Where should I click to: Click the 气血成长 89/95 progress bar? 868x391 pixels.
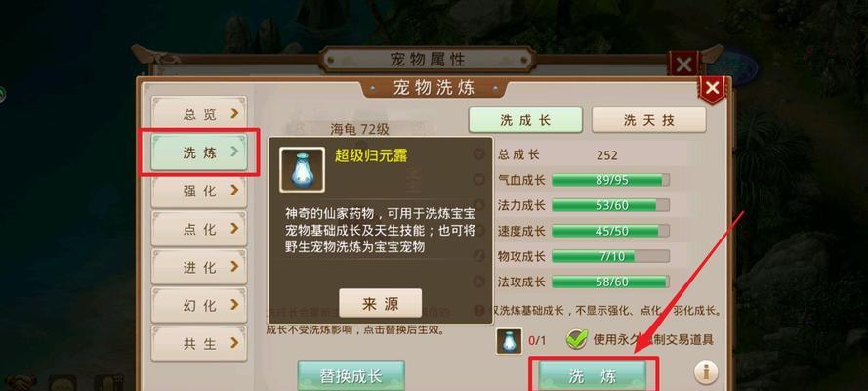pyautogui.click(x=610, y=180)
